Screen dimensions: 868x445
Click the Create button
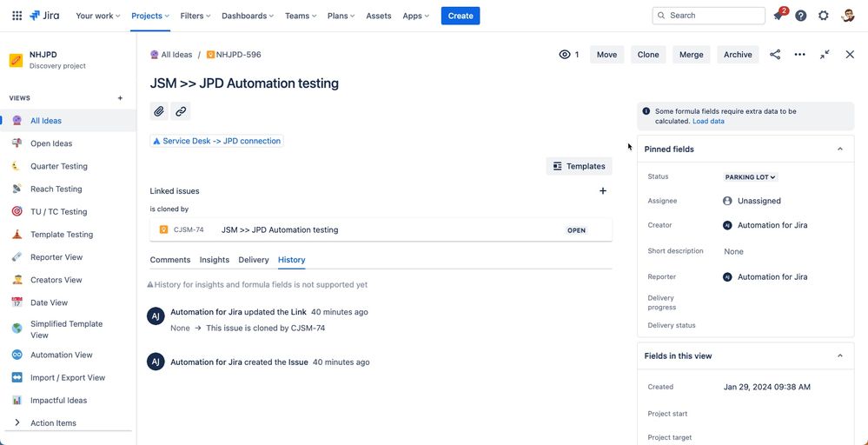click(461, 16)
